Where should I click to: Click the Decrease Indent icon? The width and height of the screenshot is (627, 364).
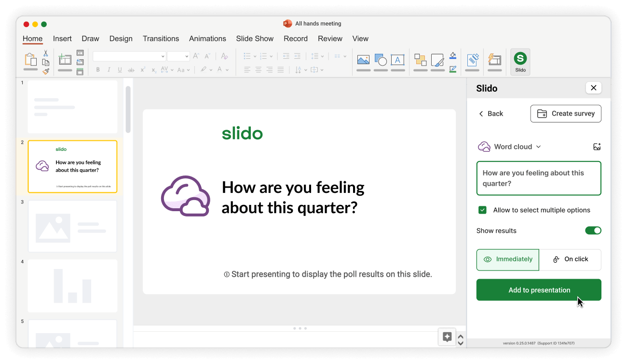(286, 56)
